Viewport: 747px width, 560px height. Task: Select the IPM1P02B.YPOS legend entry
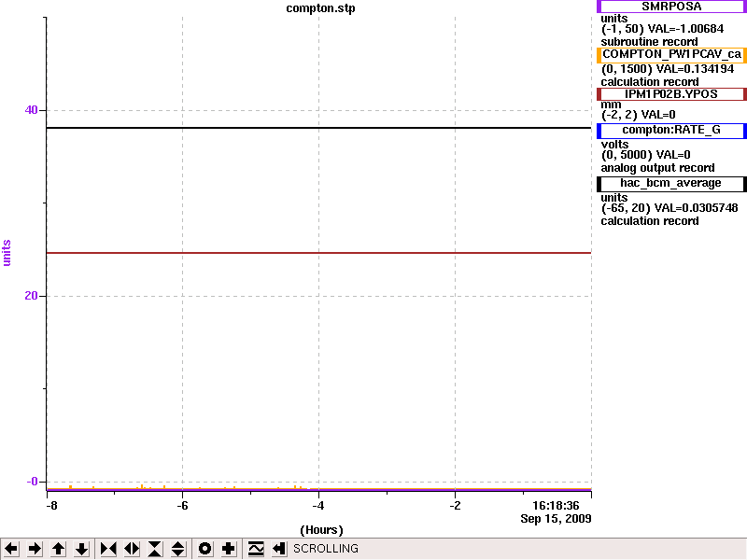671,94
